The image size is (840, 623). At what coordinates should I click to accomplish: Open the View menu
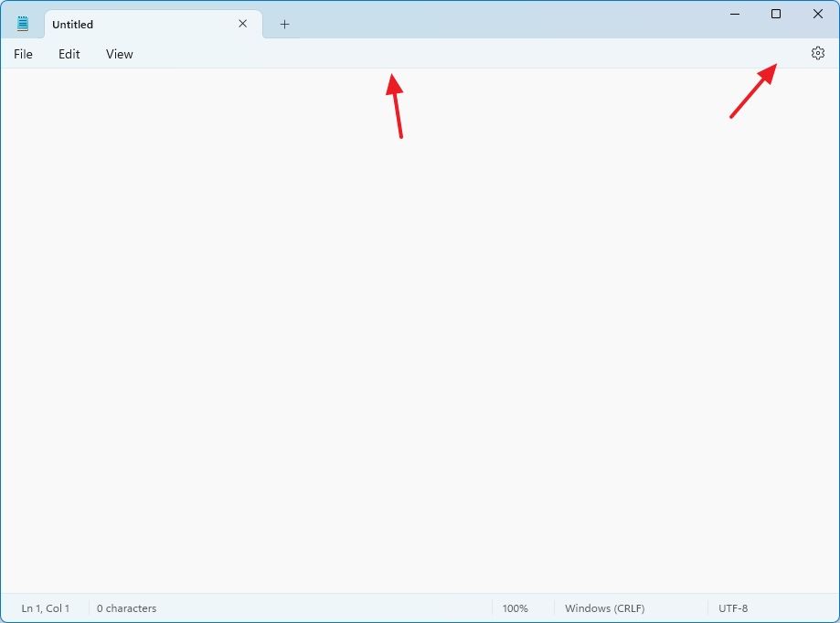click(119, 54)
